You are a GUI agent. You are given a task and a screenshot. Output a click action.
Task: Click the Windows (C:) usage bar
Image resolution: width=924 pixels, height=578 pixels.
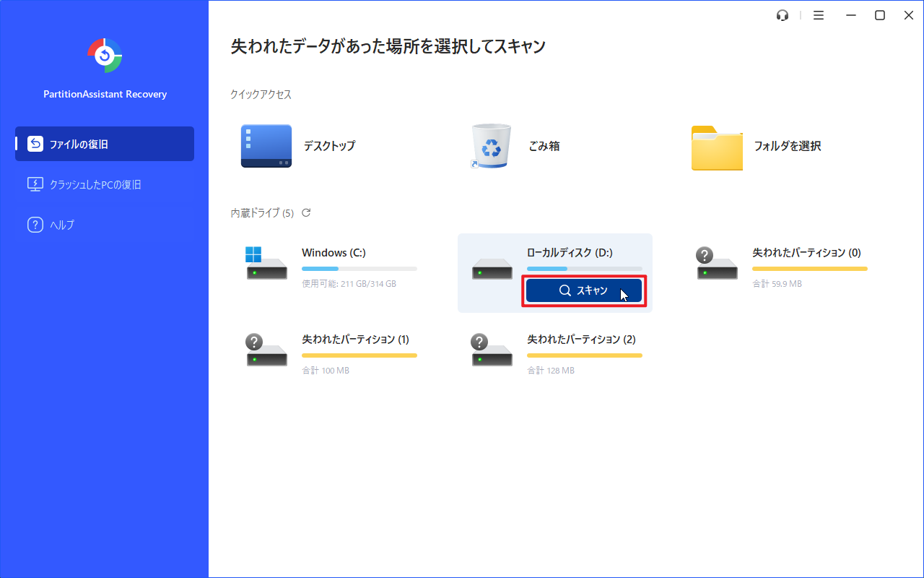coord(359,269)
